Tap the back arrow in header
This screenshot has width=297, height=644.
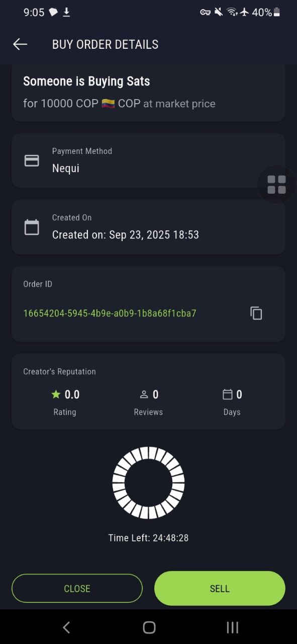tap(20, 44)
